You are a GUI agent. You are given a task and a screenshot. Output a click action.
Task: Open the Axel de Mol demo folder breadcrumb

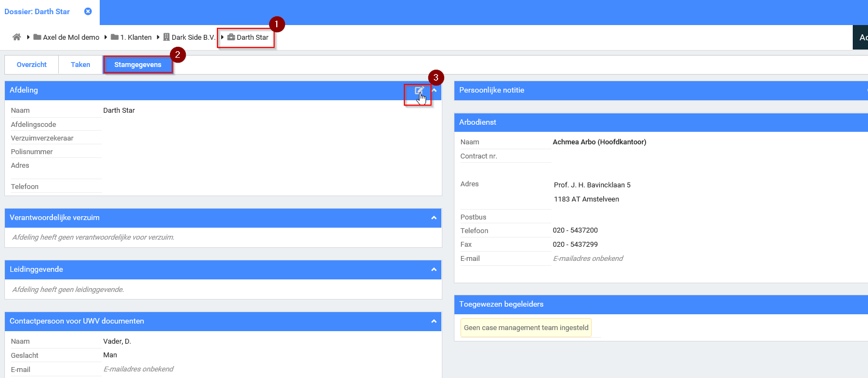[66, 38]
